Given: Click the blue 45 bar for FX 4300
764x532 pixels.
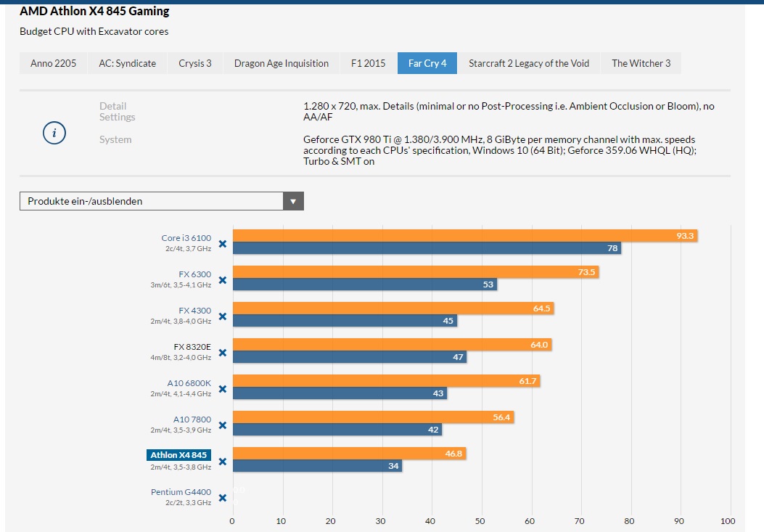Looking at the screenshot, I should 345,321.
